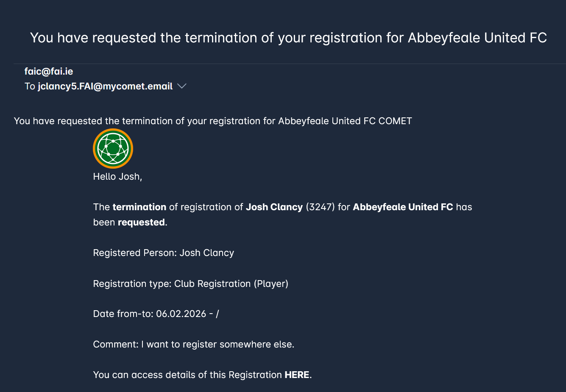Viewport: 566px width, 392px height.
Task: Click the bold word "termination"
Action: [139, 207]
